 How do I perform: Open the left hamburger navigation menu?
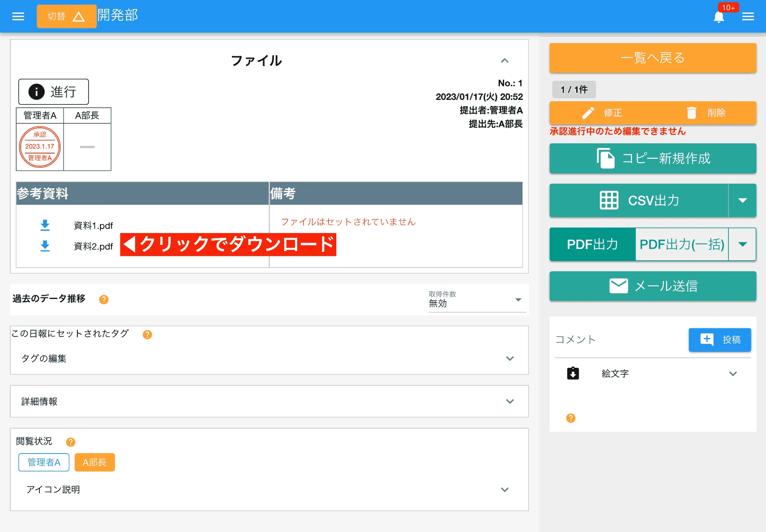(x=18, y=16)
